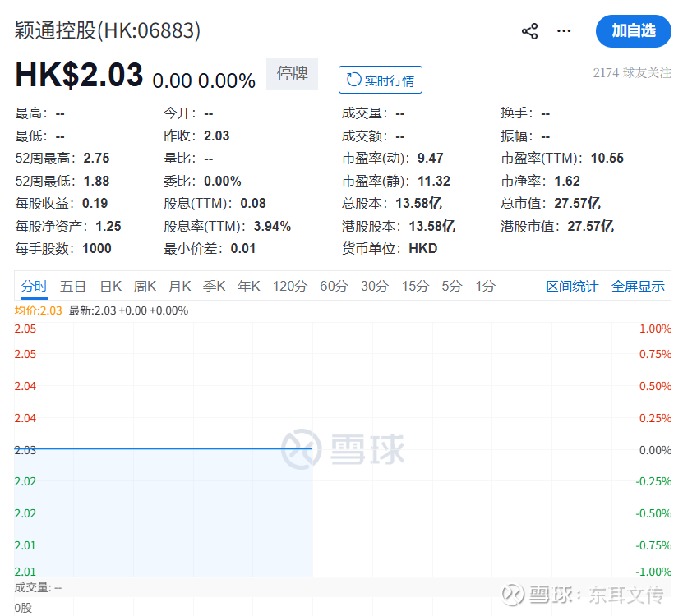
Task: Click the 市盈率(静) value 11.32
Action: [433, 181]
